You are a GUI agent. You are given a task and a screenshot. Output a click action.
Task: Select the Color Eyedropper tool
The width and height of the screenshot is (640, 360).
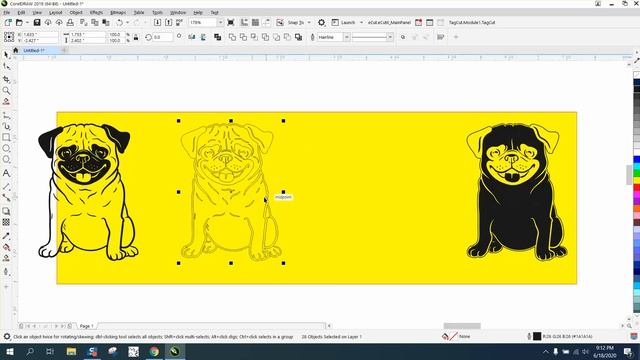(6, 236)
